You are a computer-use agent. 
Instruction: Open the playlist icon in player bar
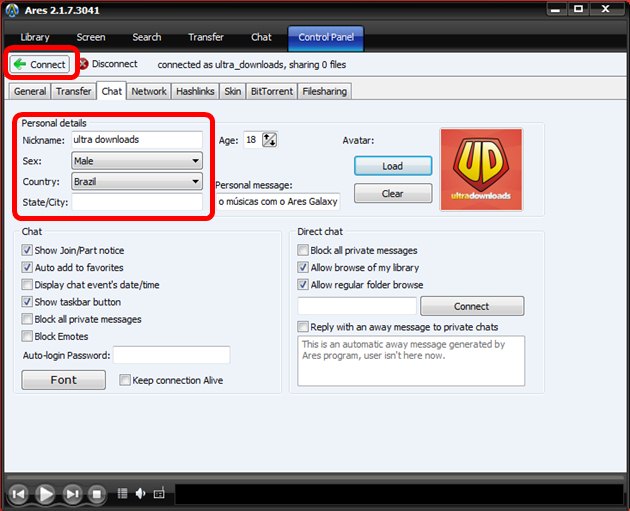[x=122, y=493]
